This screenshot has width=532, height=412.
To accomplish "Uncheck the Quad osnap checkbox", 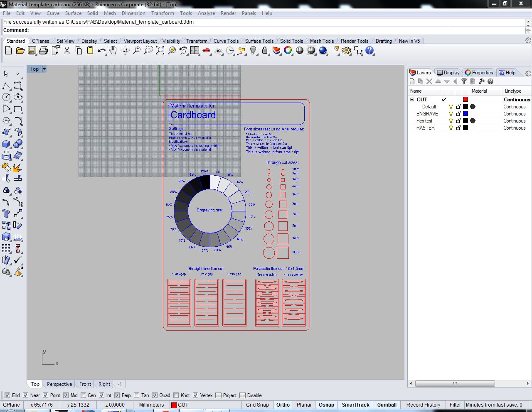I will pos(155,395).
